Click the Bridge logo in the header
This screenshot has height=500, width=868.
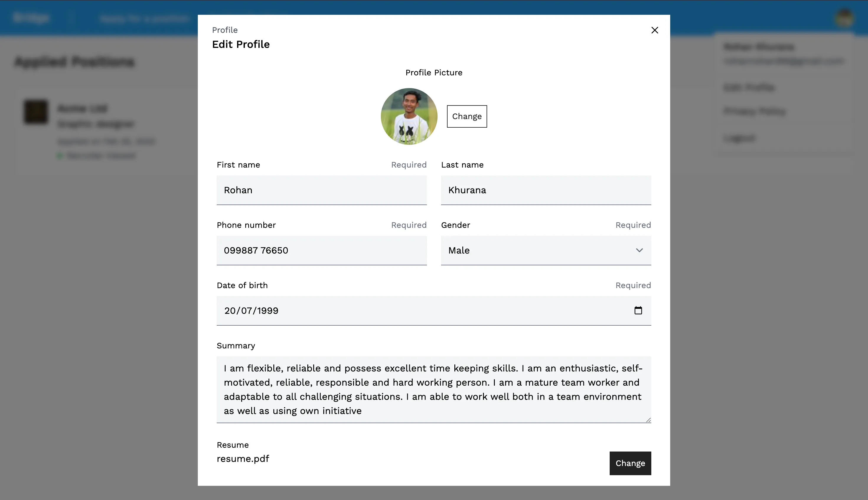click(31, 18)
